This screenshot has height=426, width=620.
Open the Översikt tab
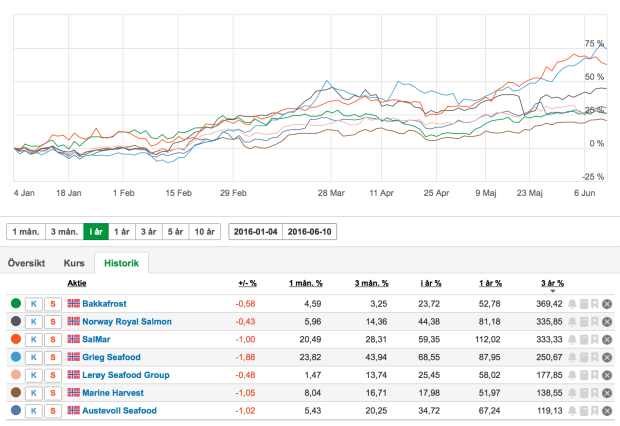(27, 263)
